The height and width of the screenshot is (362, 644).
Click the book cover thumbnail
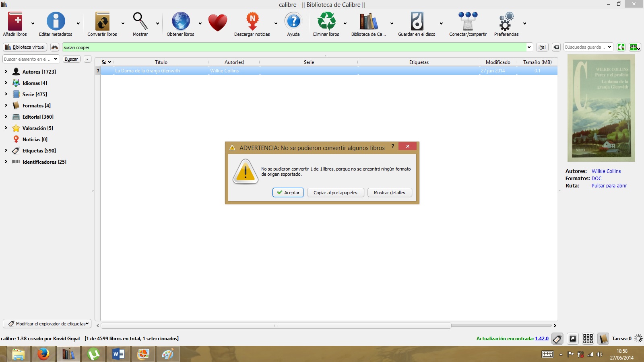601,108
